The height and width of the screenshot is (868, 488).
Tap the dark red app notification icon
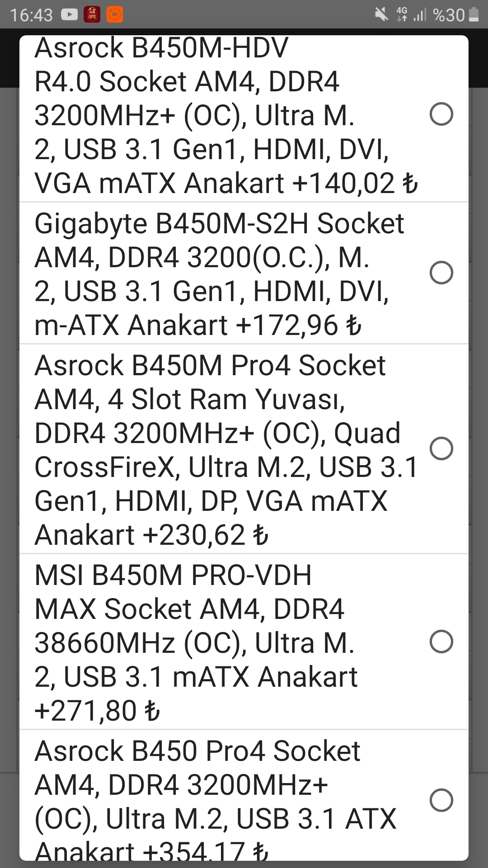click(x=92, y=15)
